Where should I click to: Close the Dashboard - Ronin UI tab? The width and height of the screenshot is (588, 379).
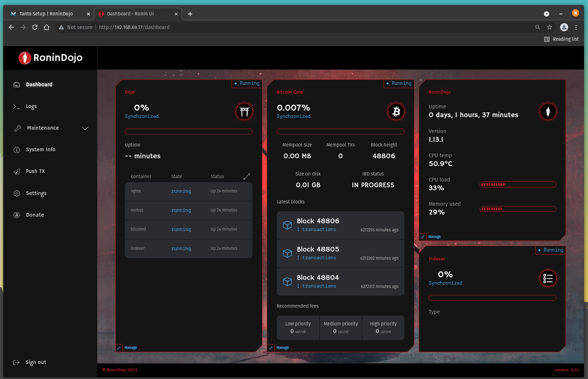176,14
